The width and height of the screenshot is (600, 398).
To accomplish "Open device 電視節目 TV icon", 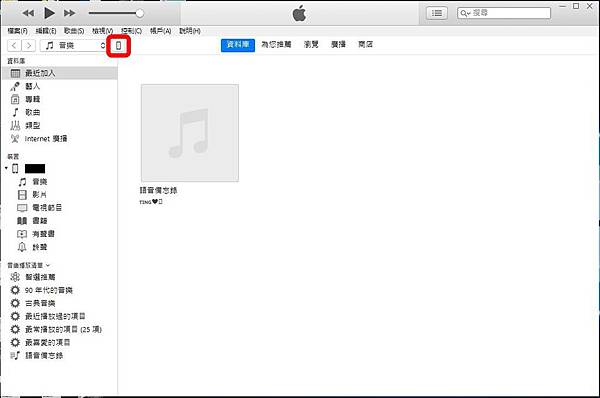I will (22, 208).
